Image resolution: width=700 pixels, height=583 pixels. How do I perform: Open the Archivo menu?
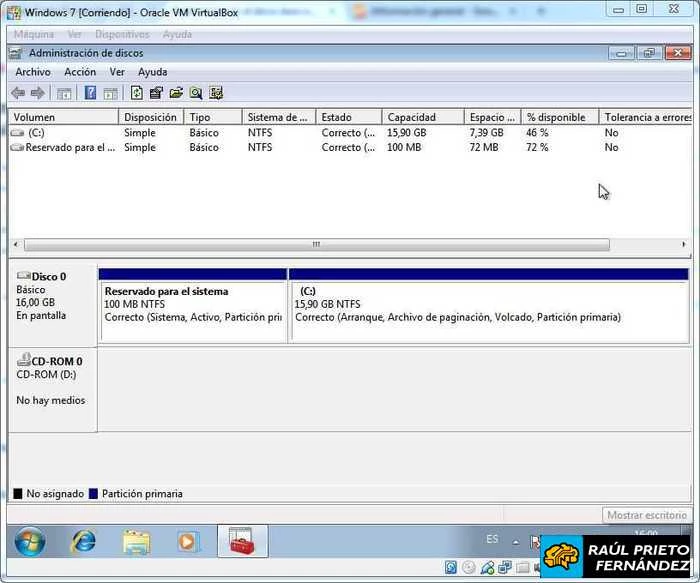tap(33, 72)
